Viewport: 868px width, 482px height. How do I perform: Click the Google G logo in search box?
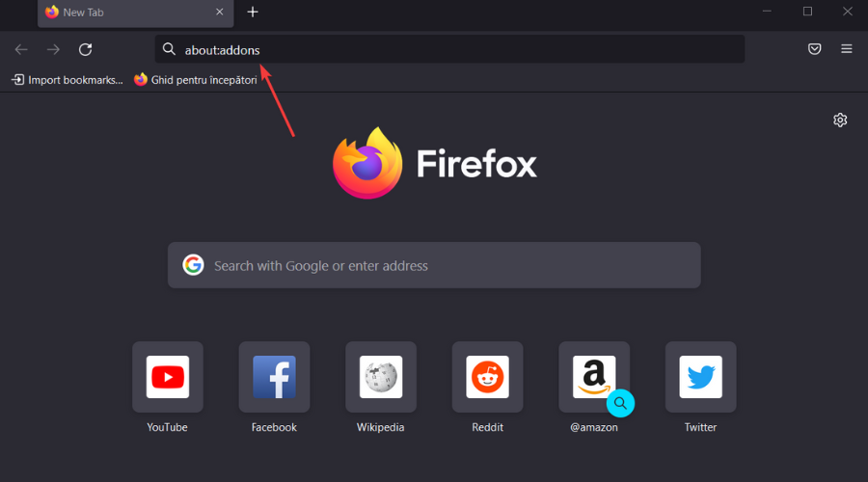[193, 265]
